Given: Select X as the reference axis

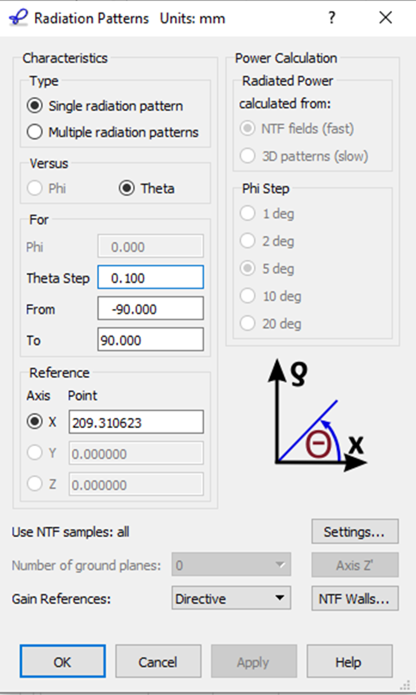Looking at the screenshot, I should (42, 422).
